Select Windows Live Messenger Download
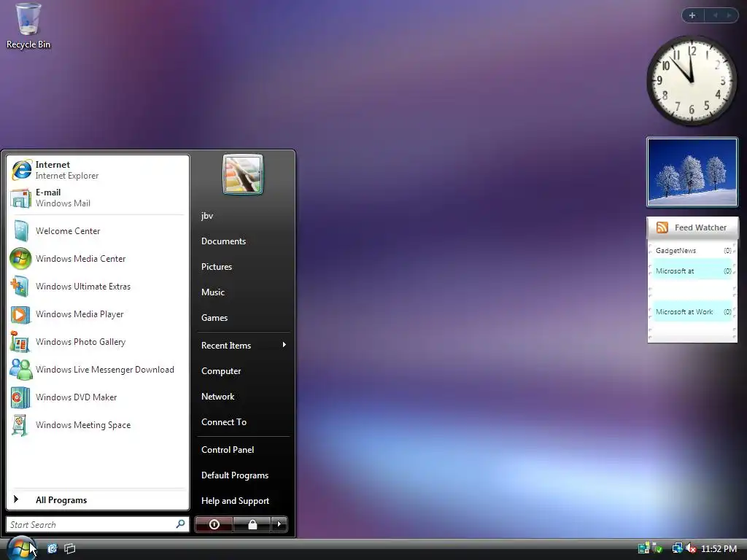Screen dimensions: 747x560 pos(97,370)
